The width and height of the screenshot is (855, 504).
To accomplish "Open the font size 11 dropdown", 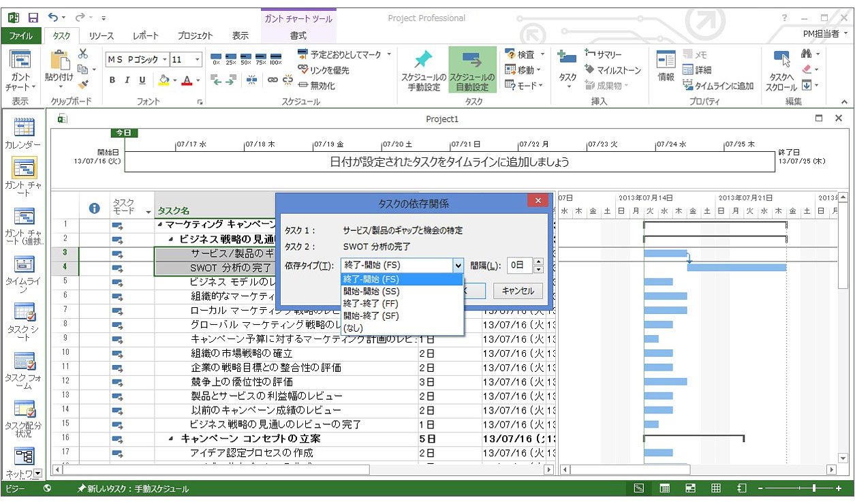I will coord(198,59).
